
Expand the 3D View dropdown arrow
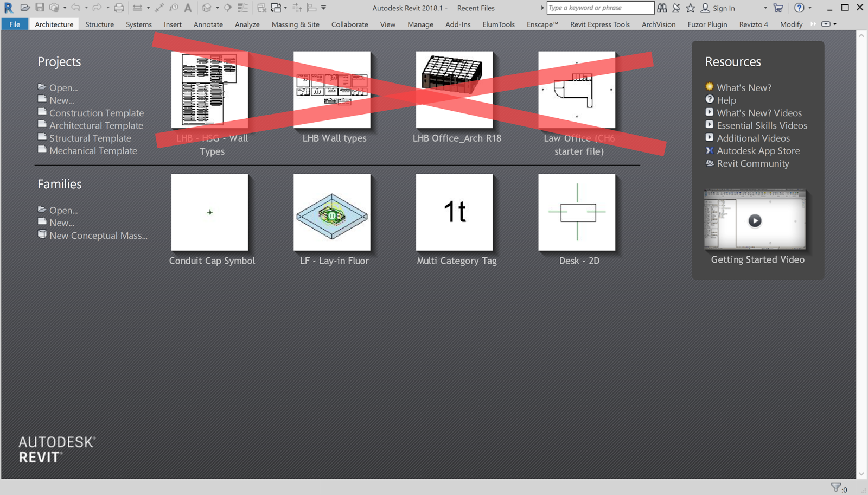[x=217, y=8]
